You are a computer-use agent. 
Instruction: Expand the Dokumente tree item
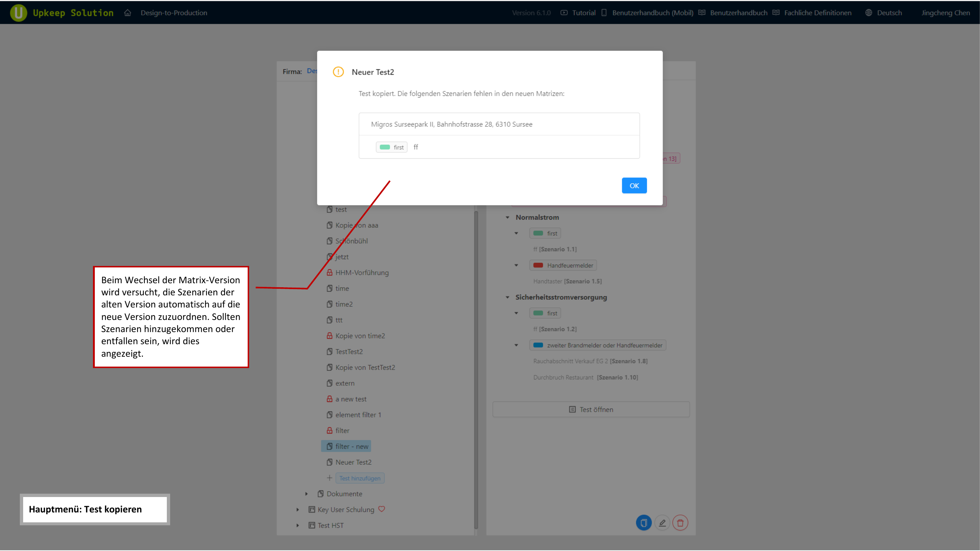(306, 494)
